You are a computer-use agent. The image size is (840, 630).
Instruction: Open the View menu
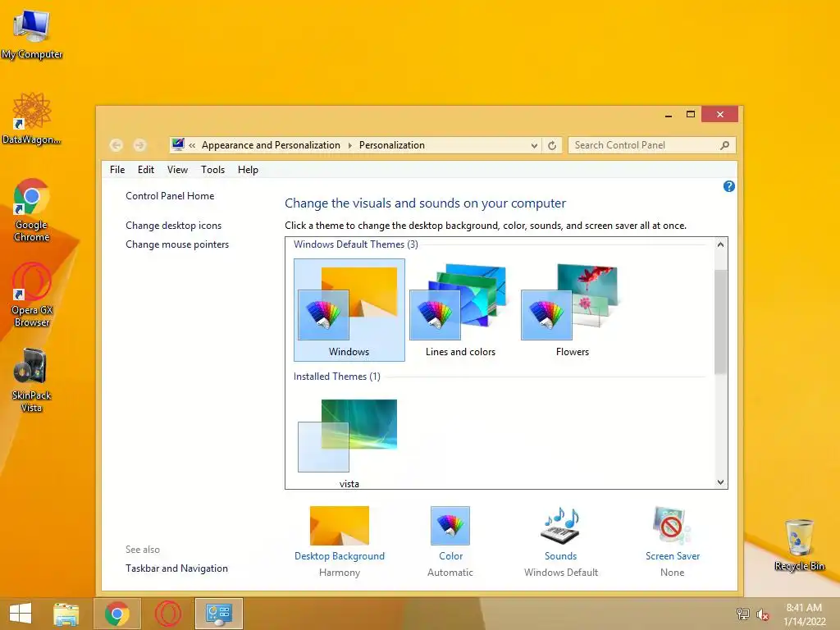pyautogui.click(x=177, y=170)
